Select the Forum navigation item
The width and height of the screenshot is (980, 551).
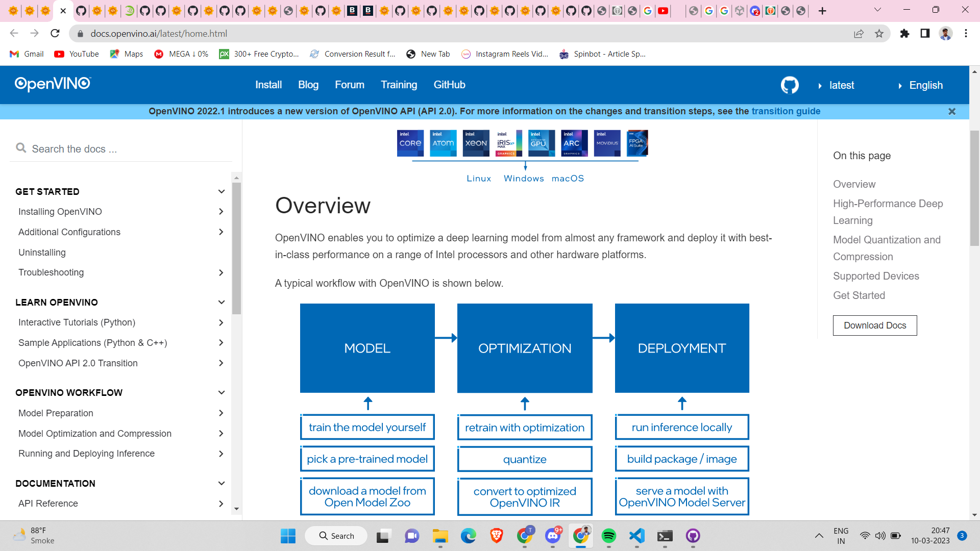click(x=350, y=85)
